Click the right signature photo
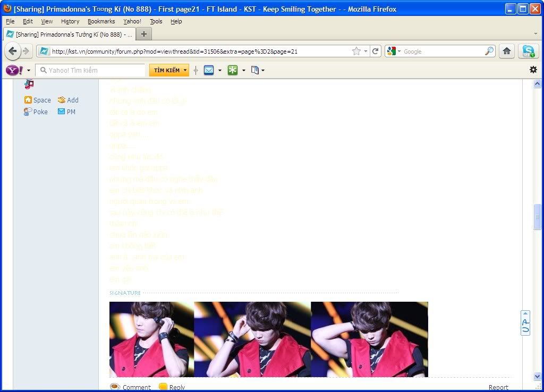Image resolution: width=544 pixels, height=392 pixels. tap(370, 339)
